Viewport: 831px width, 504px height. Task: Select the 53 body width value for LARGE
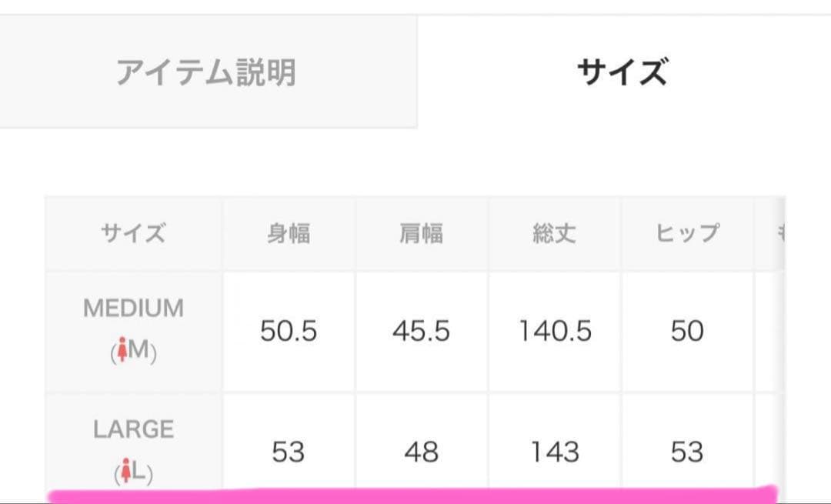290,453
